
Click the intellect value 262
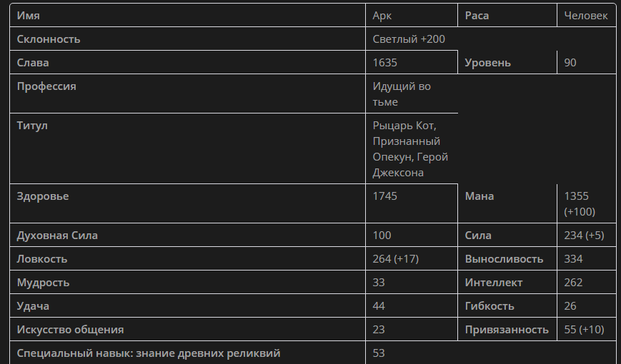pos(574,283)
